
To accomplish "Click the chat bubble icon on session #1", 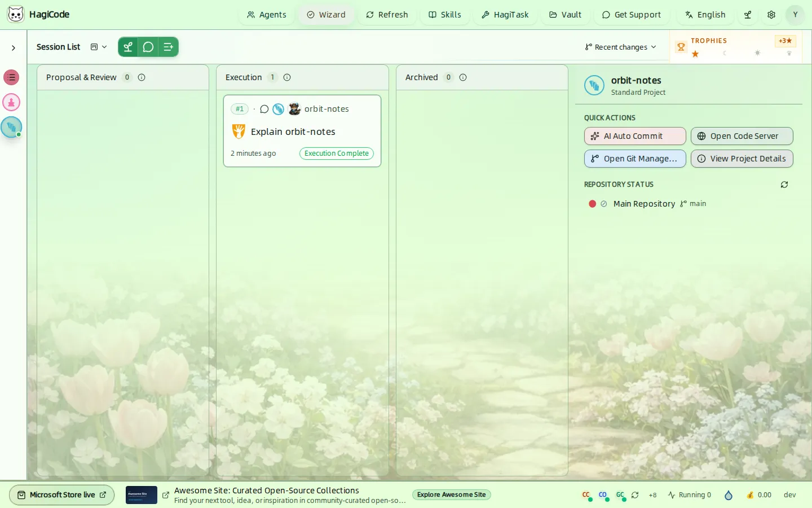I will tap(264, 109).
